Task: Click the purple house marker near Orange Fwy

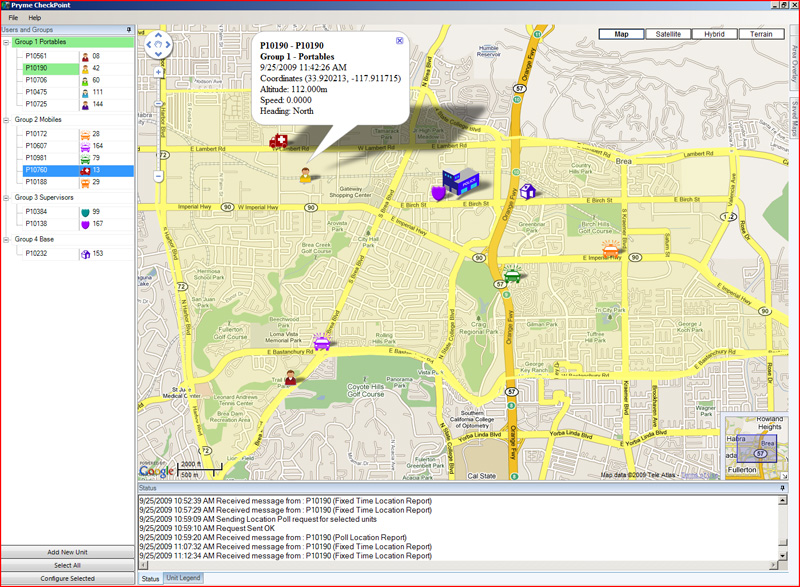Action: pos(528,191)
